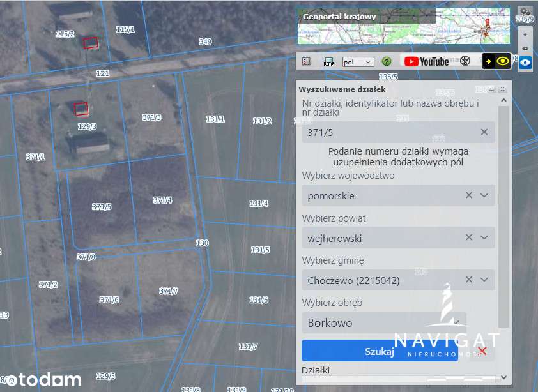Click parcel label 371/6 on map

[109, 299]
